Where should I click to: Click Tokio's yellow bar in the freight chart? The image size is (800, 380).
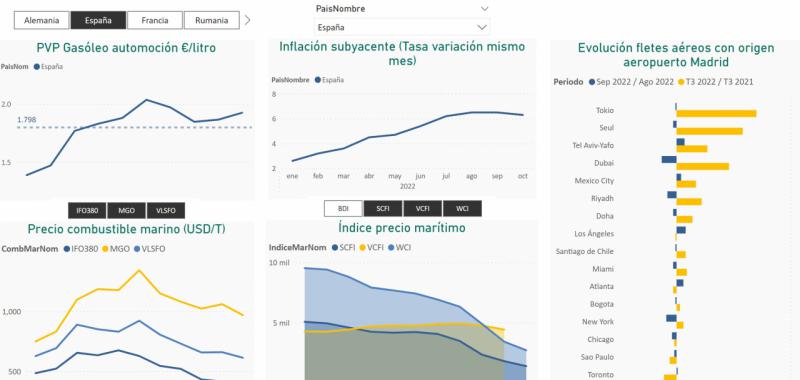pos(716,113)
